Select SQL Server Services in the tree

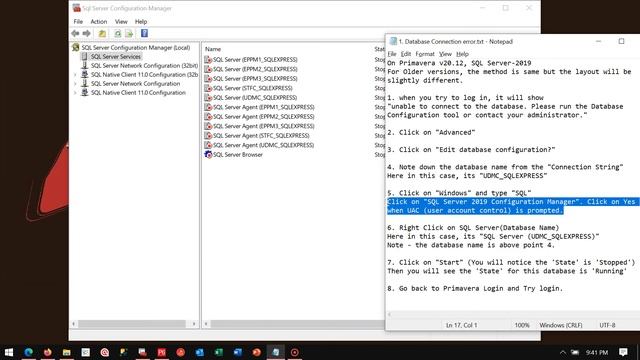[116, 56]
